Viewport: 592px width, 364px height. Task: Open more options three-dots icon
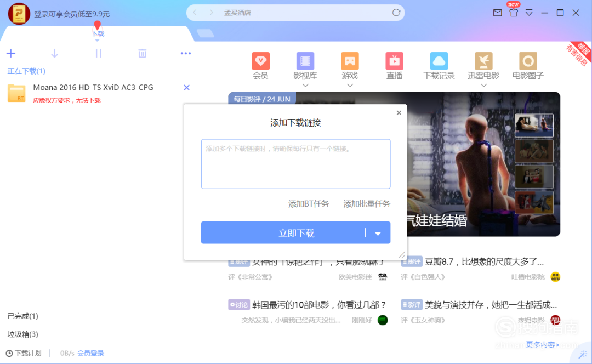186,54
